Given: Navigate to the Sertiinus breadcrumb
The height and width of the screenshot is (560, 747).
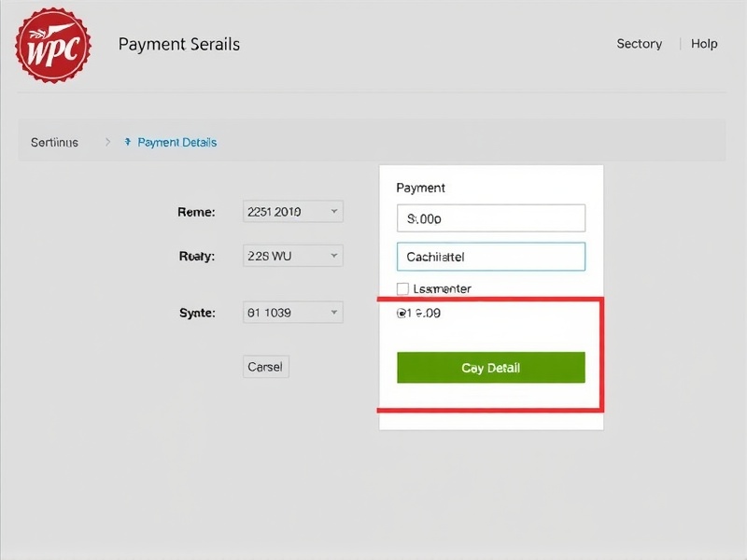Looking at the screenshot, I should click(x=54, y=143).
